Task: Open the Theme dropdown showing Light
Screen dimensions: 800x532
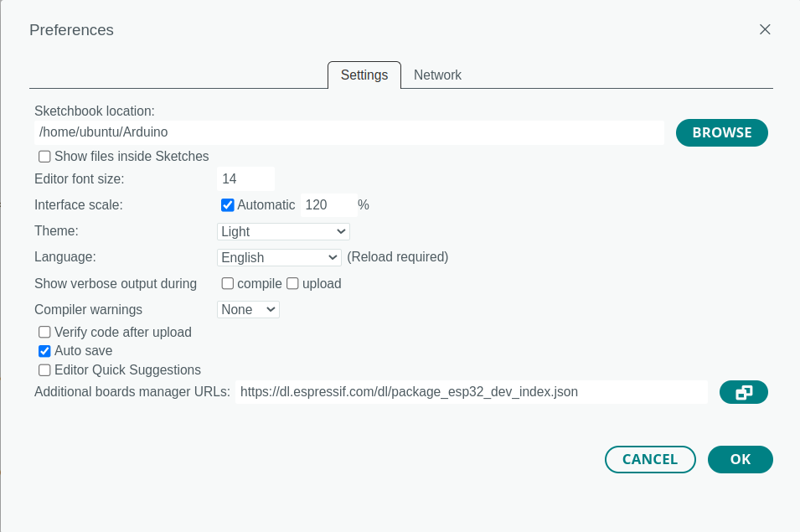Action: point(283,231)
